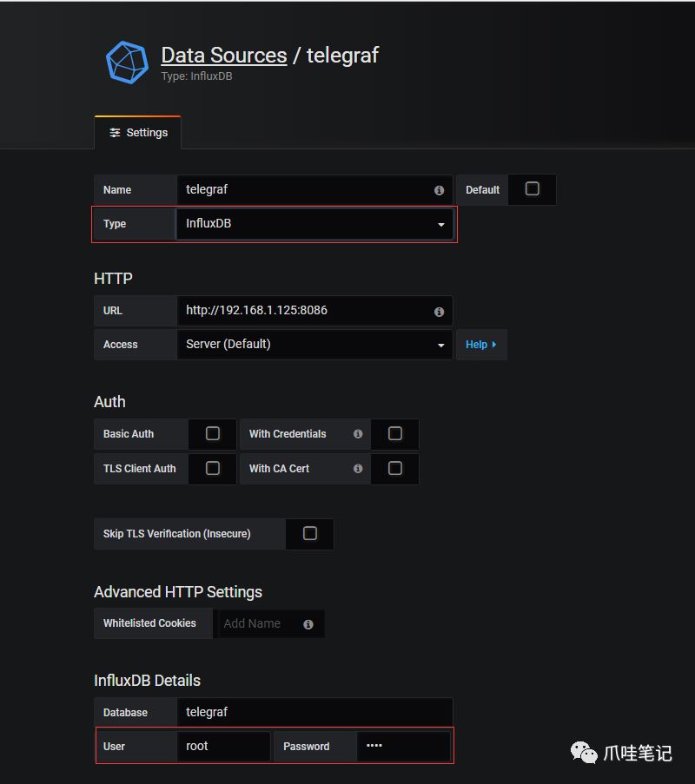Click the "Type: InfluxDB" subtitle text
The image size is (695, 784).
tap(196, 76)
